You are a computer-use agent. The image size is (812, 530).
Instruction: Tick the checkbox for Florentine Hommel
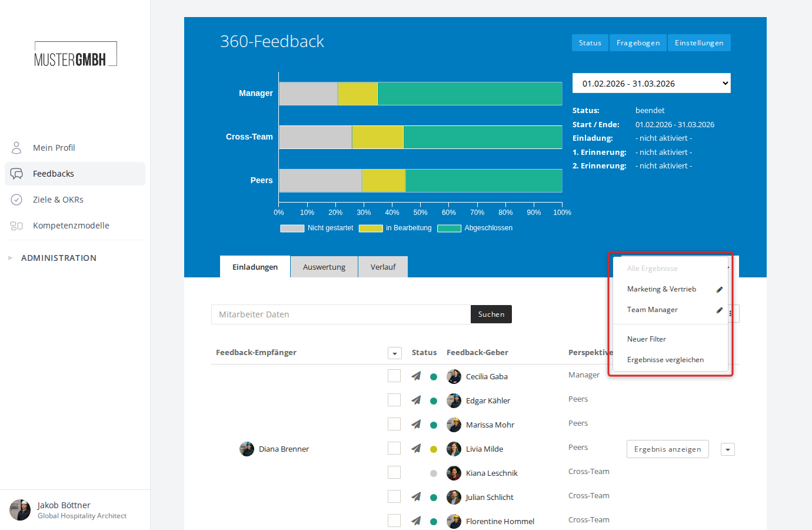[394, 521]
